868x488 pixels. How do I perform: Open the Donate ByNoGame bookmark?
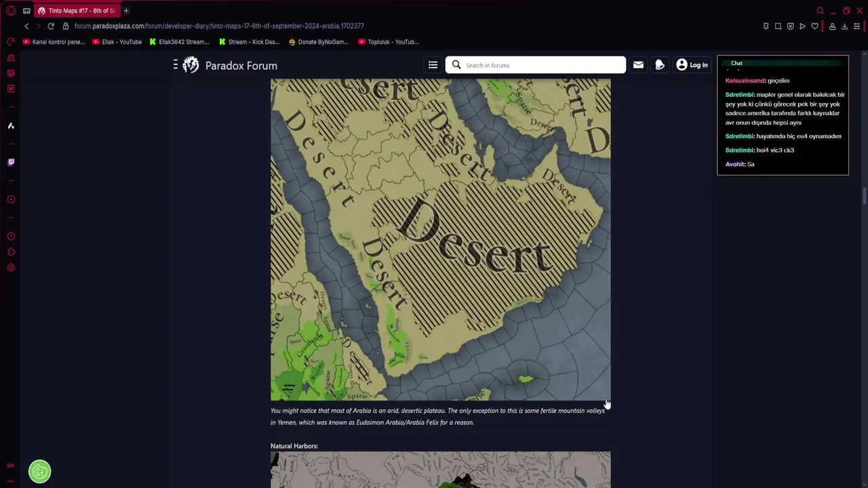[x=318, y=42]
